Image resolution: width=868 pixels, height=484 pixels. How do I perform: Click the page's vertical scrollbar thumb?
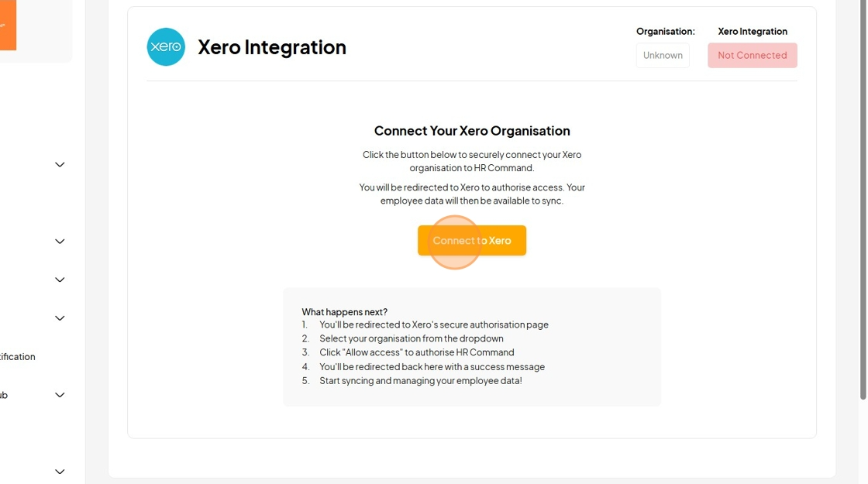pos(863,199)
